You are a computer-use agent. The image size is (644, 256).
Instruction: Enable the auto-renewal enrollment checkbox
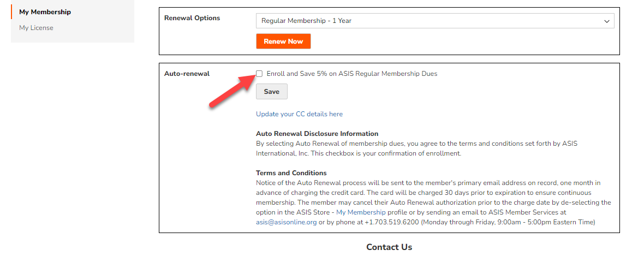[x=259, y=74]
